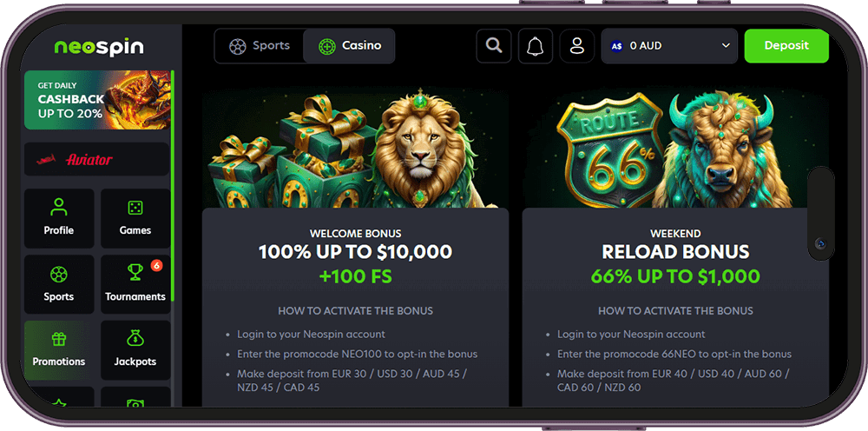Switch to the Sports tab
Screen dimensions: 868x431
click(x=260, y=46)
